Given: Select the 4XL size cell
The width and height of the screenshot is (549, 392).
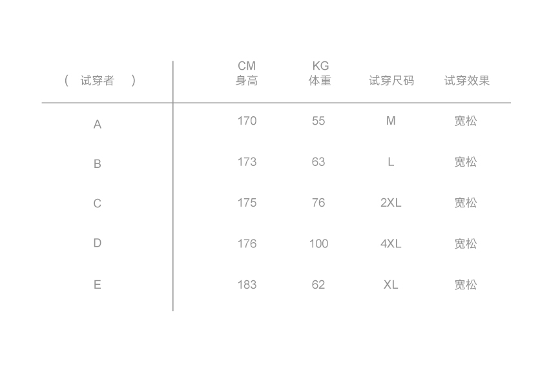Looking at the screenshot, I should tap(391, 244).
